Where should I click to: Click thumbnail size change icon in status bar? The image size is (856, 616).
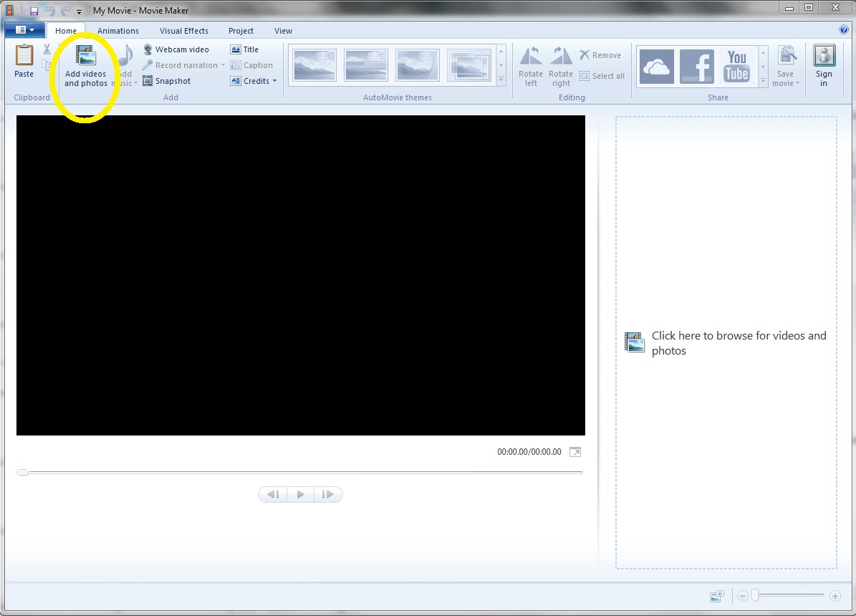coord(717,596)
